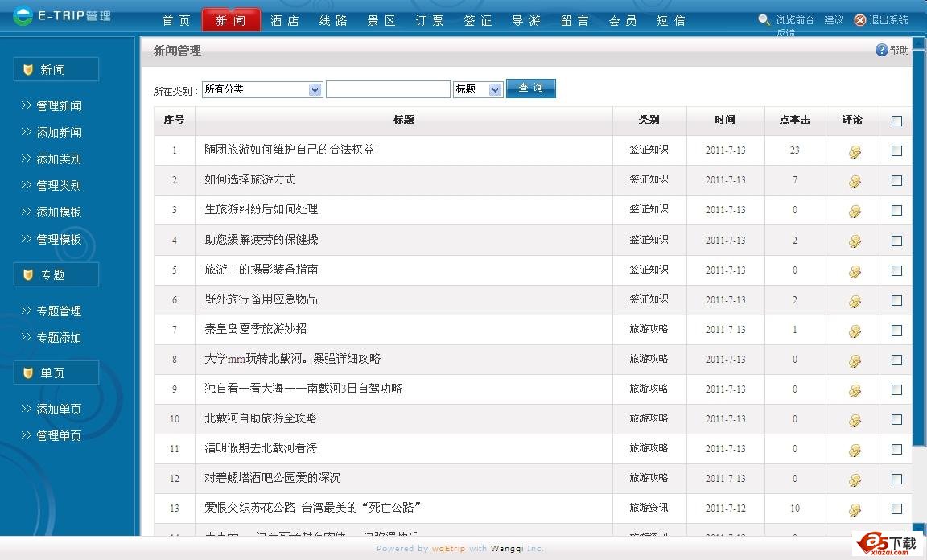Check the box for row 2
927x560 pixels.
pyautogui.click(x=896, y=181)
